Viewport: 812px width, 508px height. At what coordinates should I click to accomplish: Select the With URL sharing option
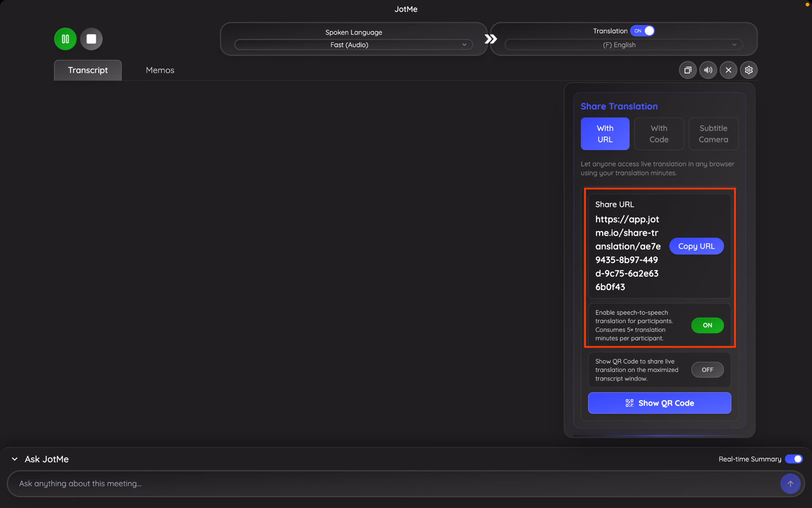click(x=605, y=134)
